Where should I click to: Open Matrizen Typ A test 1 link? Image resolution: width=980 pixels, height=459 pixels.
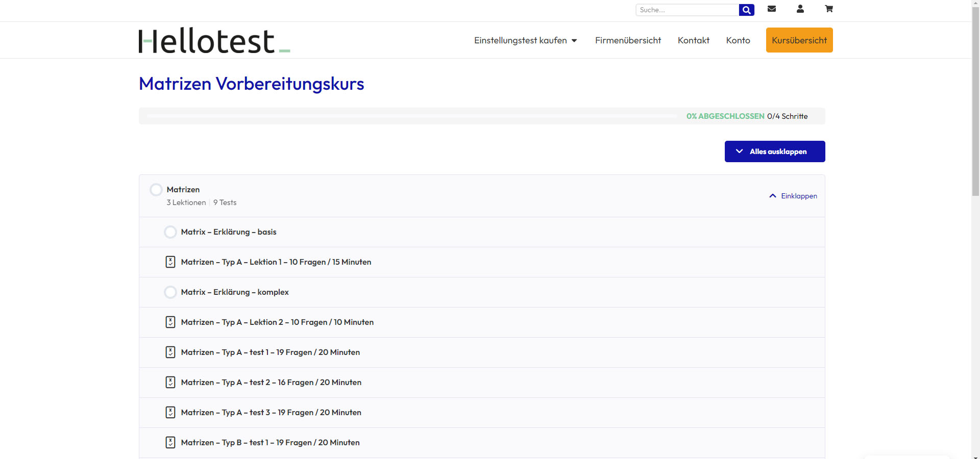click(x=271, y=352)
